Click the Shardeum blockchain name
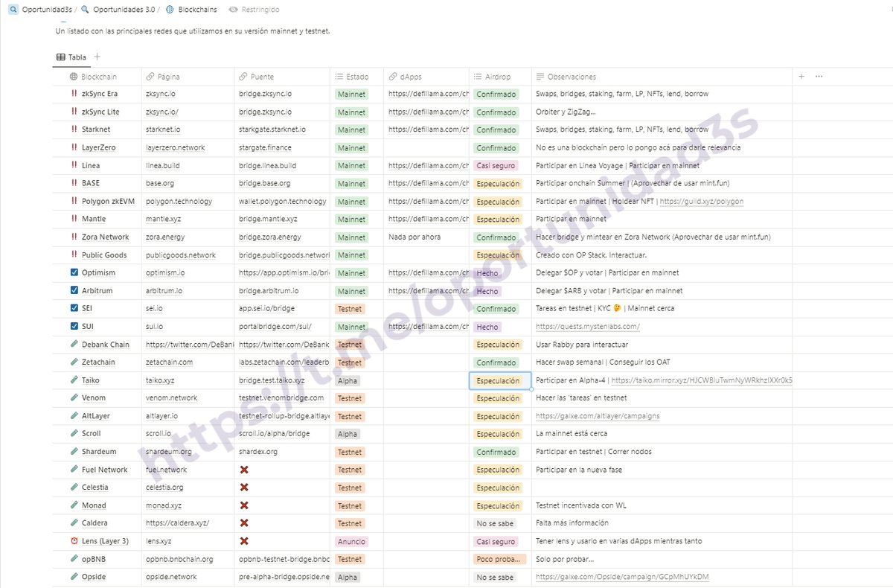 pos(99,452)
